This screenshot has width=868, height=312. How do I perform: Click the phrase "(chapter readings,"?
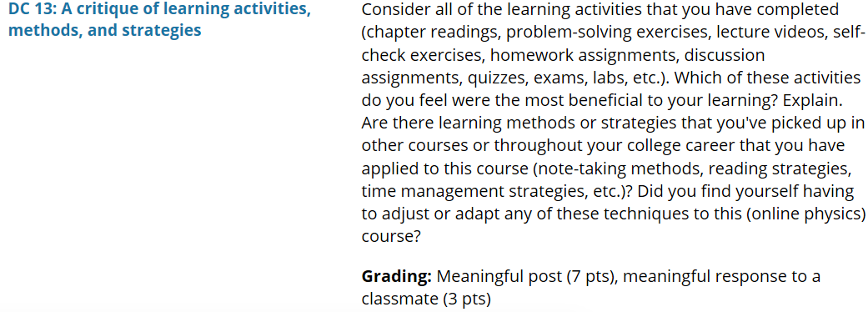(429, 33)
